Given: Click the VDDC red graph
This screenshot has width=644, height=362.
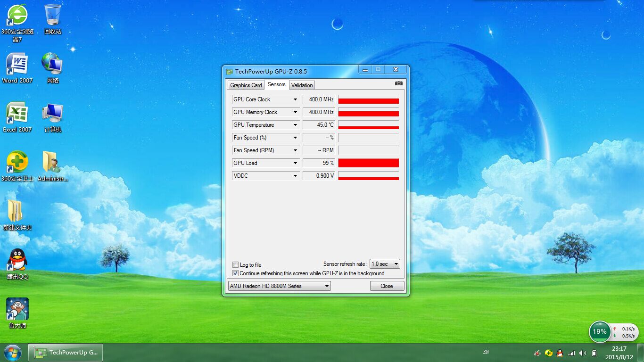Looking at the screenshot, I should [x=369, y=176].
